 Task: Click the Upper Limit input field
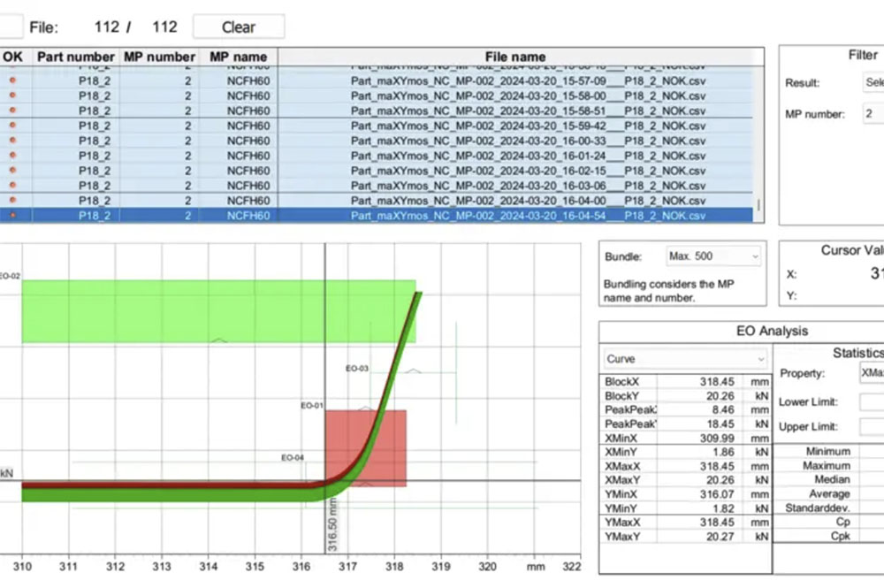pyautogui.click(x=871, y=428)
